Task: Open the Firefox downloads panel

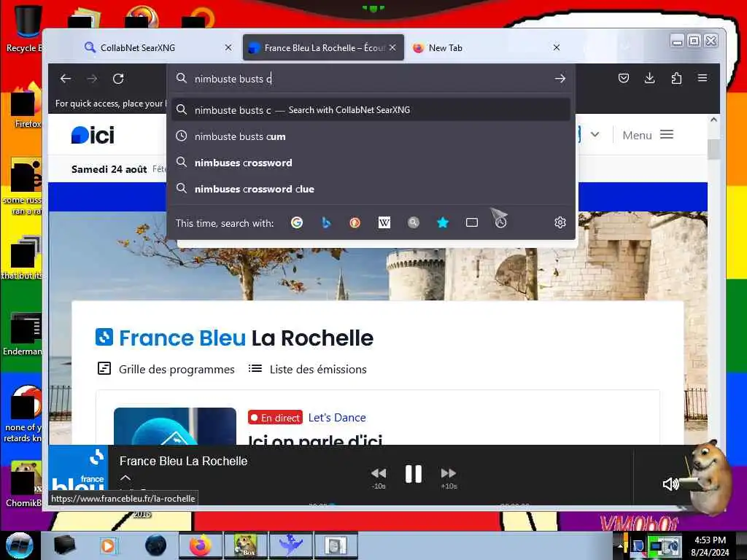Action: coord(649,78)
